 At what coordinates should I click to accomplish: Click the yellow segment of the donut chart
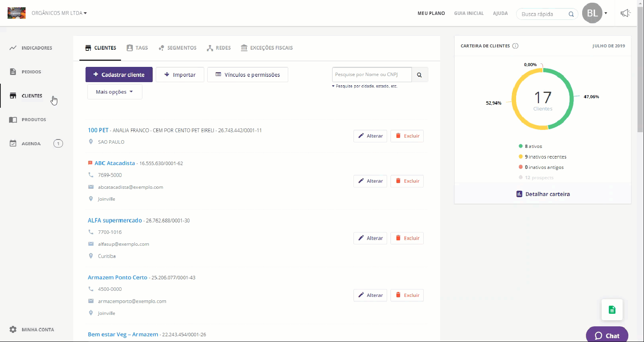point(515,101)
